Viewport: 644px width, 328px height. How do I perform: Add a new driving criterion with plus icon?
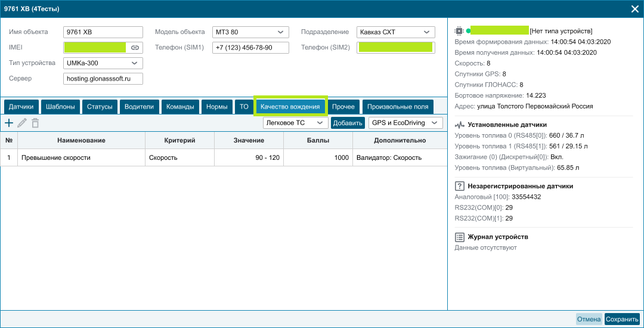(x=8, y=122)
